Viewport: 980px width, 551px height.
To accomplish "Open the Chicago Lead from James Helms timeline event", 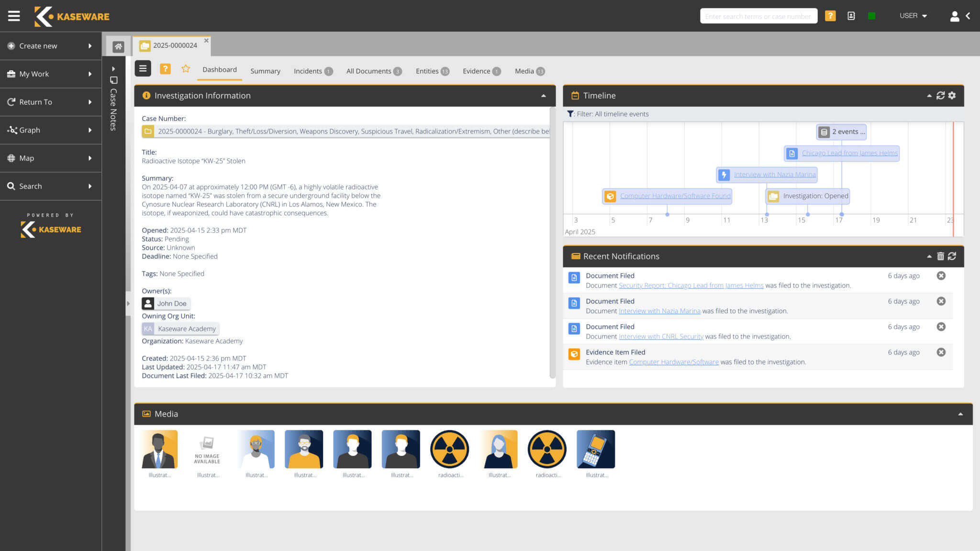I will click(849, 153).
